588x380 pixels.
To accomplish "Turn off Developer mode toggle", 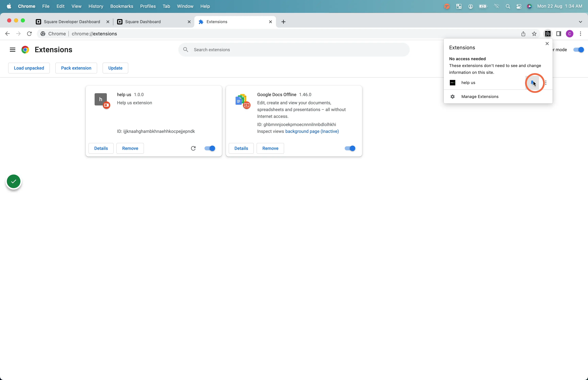I will (579, 50).
